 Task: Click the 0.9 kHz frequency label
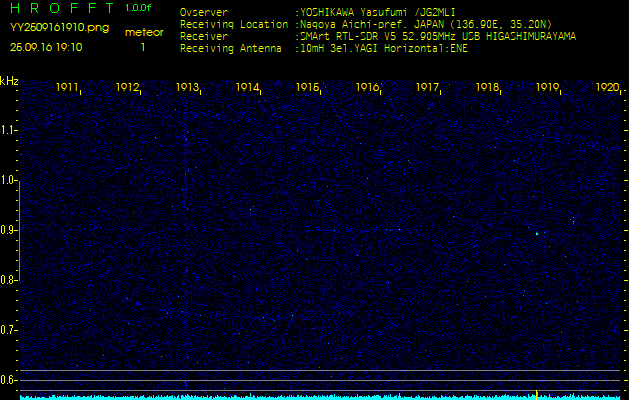tap(9, 230)
